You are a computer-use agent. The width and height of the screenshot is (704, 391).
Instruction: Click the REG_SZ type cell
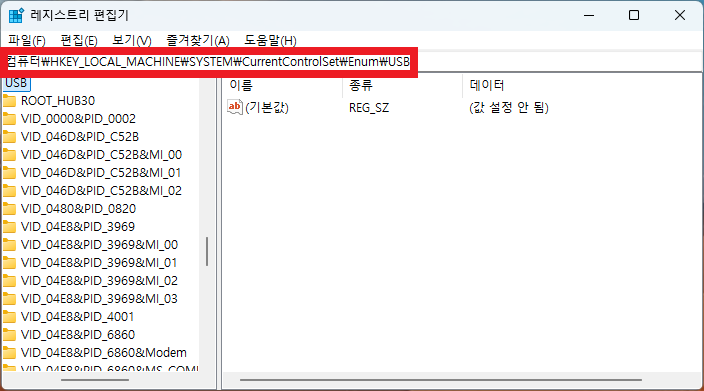pyautogui.click(x=369, y=108)
